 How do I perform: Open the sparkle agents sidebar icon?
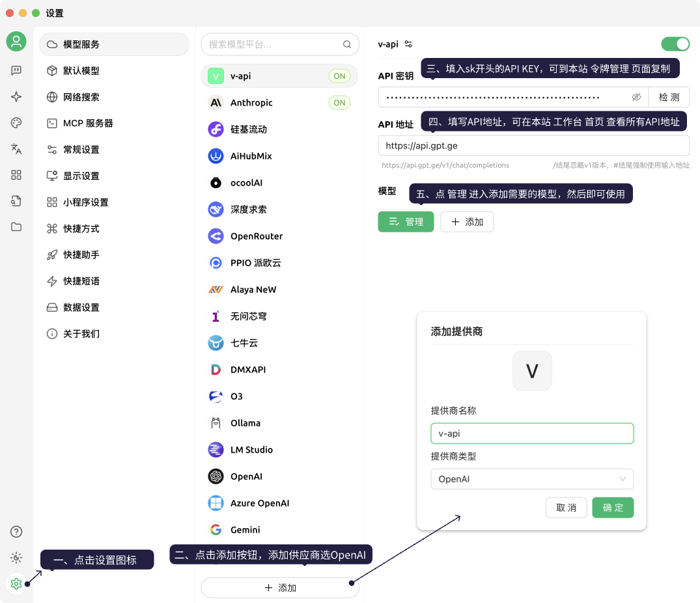click(x=16, y=97)
